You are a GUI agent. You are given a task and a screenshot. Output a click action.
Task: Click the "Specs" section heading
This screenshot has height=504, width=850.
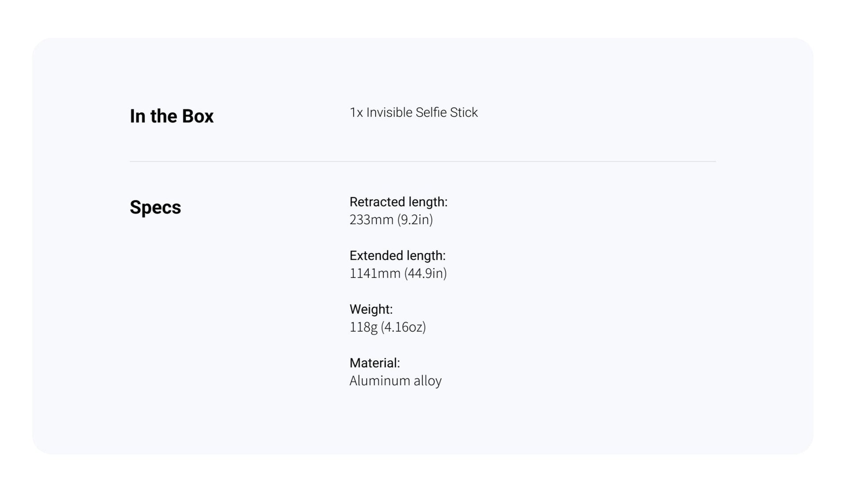[x=155, y=208]
